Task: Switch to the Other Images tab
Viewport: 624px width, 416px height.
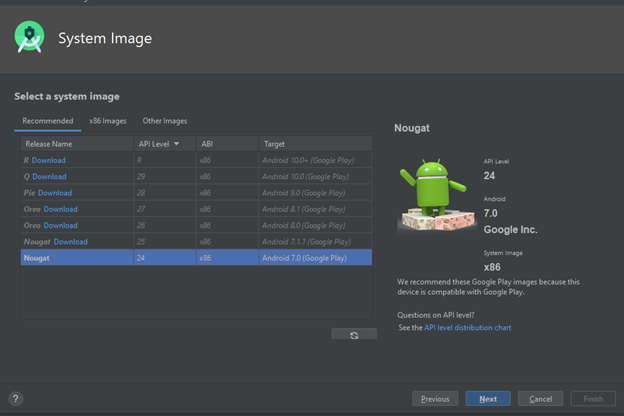Action: (165, 121)
